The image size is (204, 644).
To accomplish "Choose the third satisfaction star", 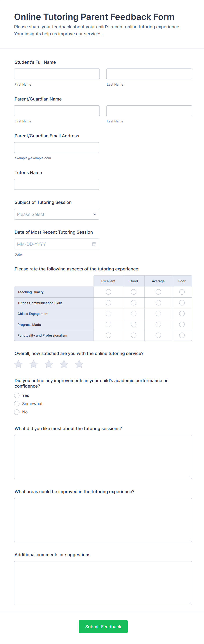I will pos(49,364).
